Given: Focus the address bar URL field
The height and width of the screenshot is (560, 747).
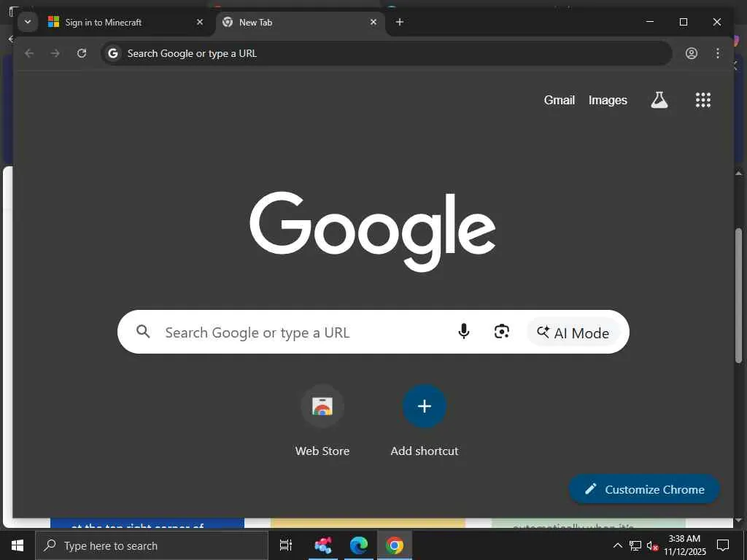Looking at the screenshot, I should click(387, 53).
